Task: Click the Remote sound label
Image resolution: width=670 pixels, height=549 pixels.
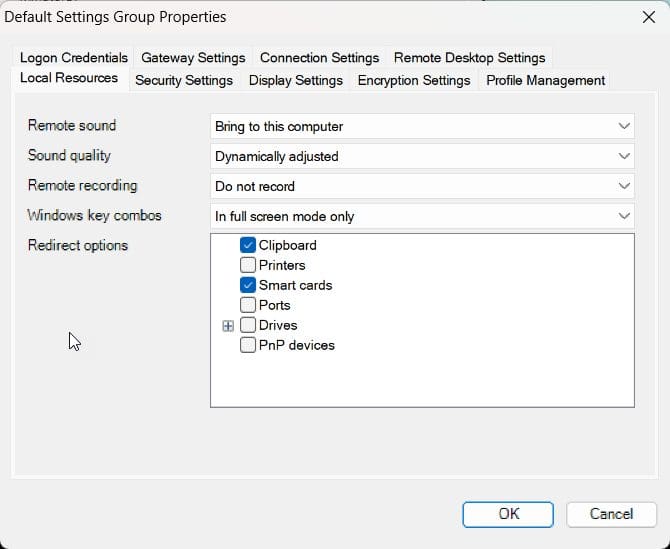Action: 72,126
